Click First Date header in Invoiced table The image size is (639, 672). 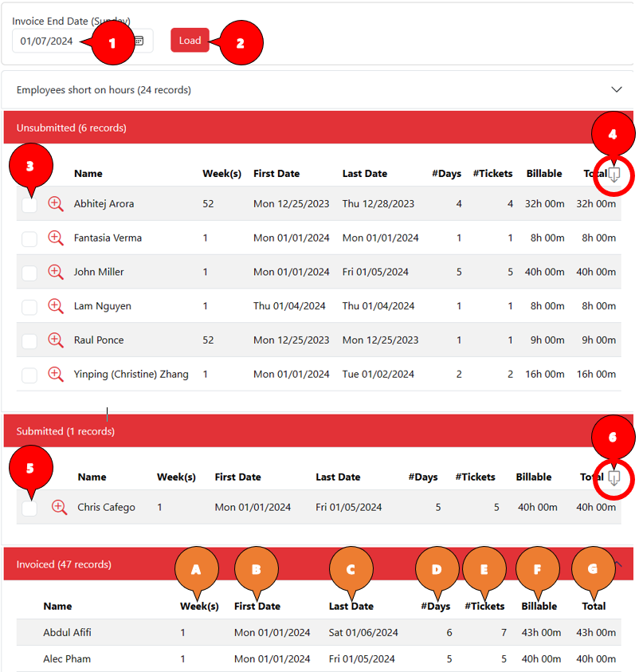coord(257,607)
